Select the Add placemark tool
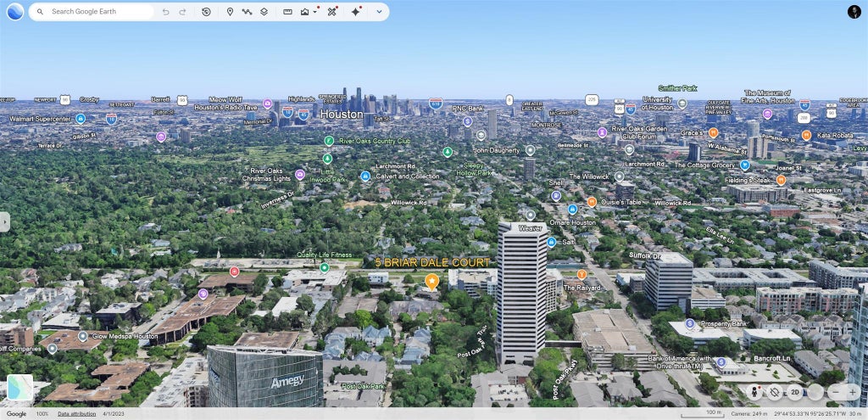Viewport: 868px width, 420px height. tap(231, 12)
